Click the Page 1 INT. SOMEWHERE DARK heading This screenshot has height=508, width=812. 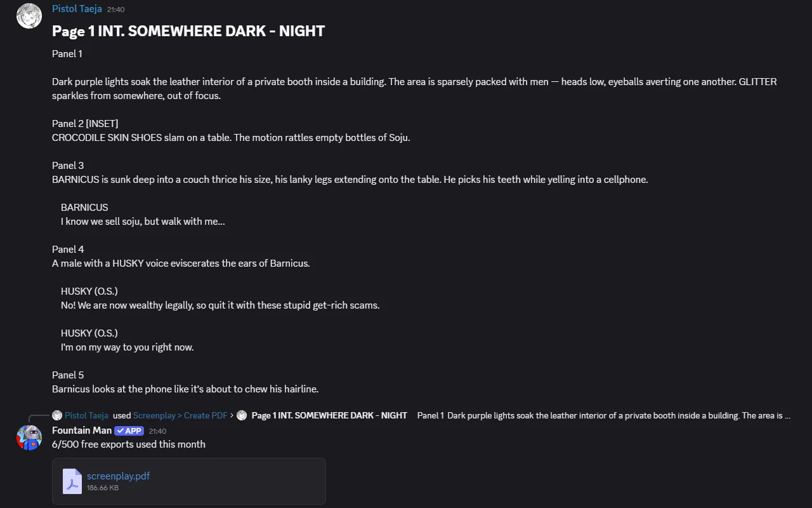click(188, 31)
